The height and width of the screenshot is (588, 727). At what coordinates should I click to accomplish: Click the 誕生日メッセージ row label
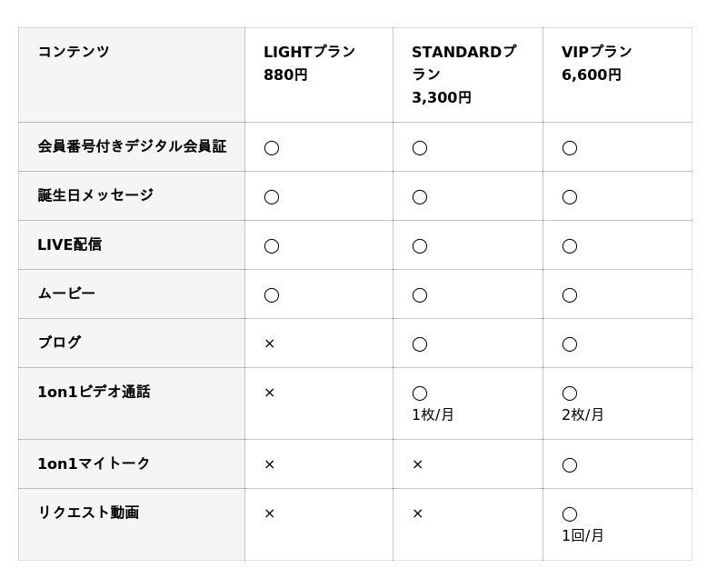[95, 195]
